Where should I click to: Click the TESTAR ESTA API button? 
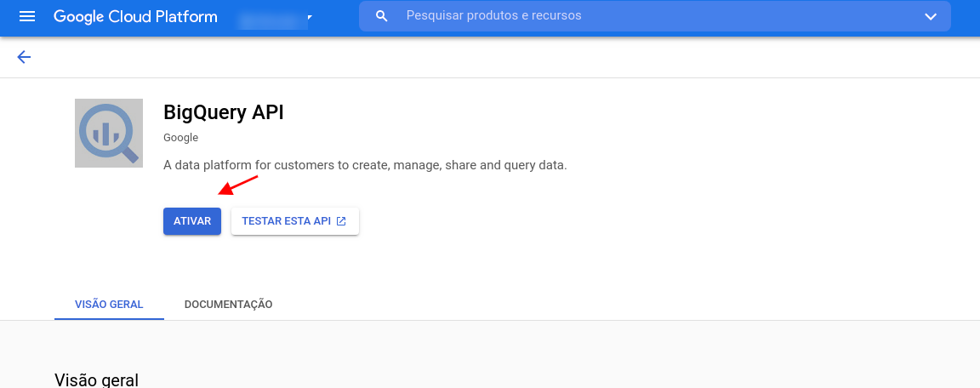pyautogui.click(x=295, y=221)
